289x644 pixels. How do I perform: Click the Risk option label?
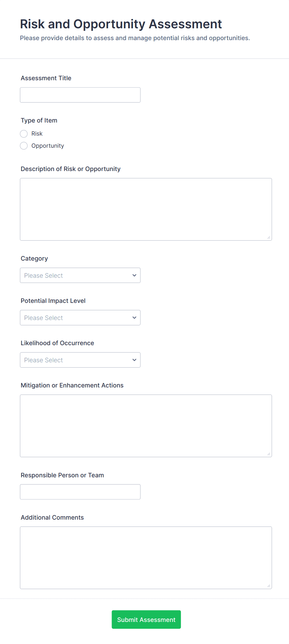pyautogui.click(x=37, y=134)
